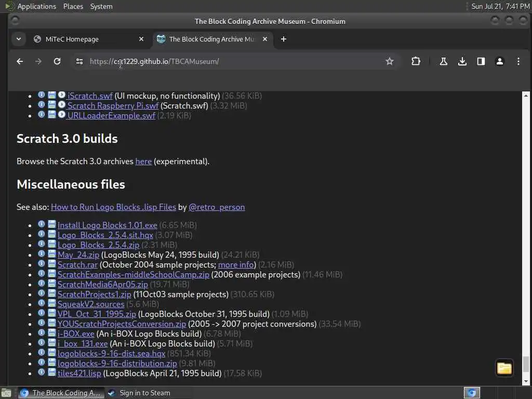Viewport: 532px width, 399px height.
Task: Open Chrome Labs flask icon
Action: point(444,61)
